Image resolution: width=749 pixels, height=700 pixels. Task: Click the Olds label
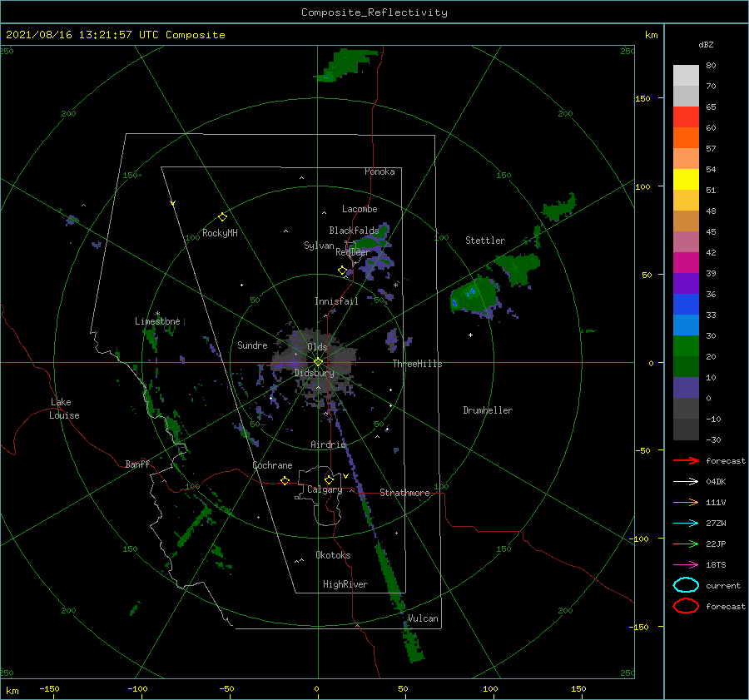tap(317, 347)
